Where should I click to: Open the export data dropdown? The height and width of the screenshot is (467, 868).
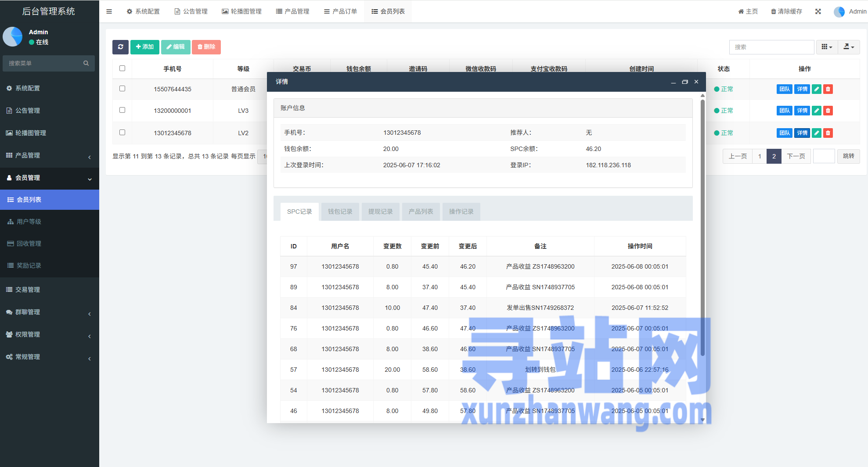[849, 47]
